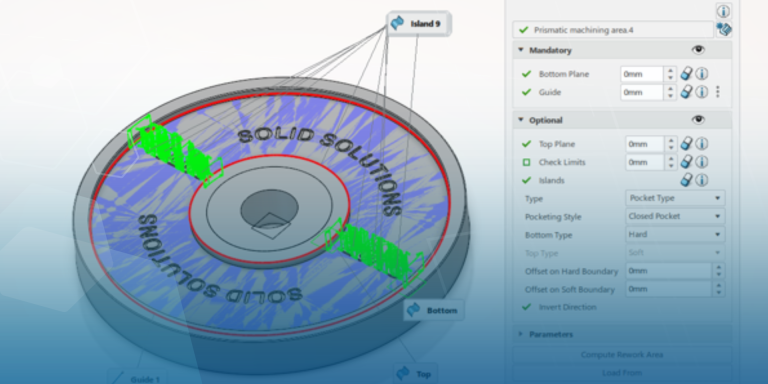The width and height of the screenshot is (768, 384).
Task: Open the Type dropdown showing Pocket Type
Action: coord(675,198)
